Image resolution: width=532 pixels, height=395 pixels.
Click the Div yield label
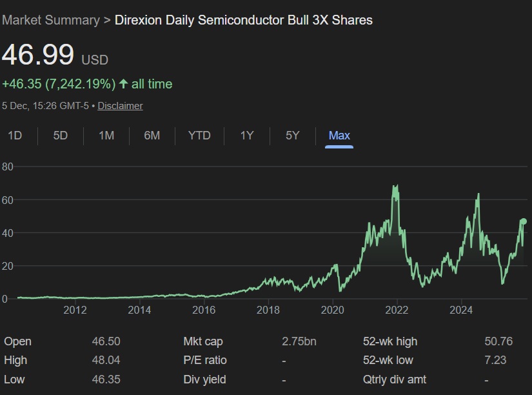tap(204, 380)
